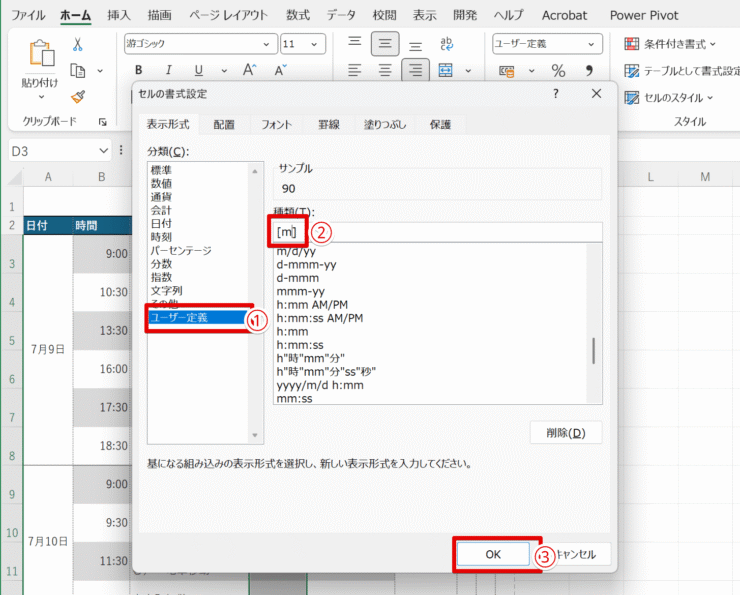Choose yyyy/m/d h:mm format
The height and width of the screenshot is (595, 740).
(320, 385)
